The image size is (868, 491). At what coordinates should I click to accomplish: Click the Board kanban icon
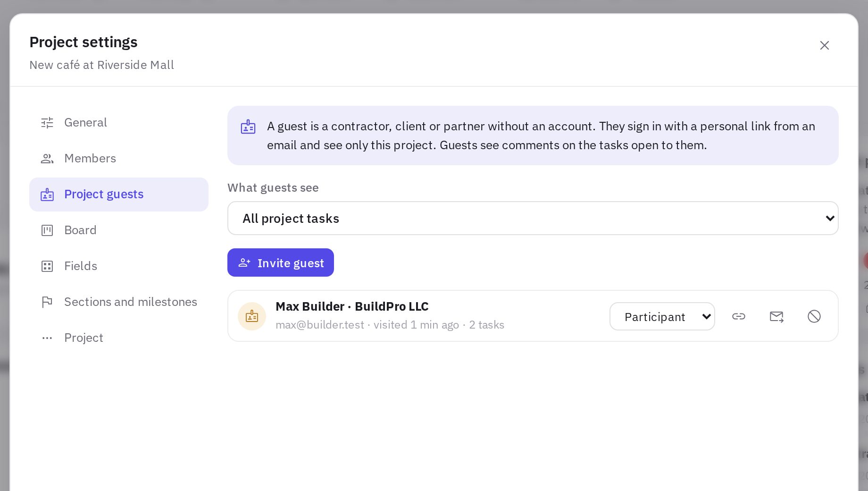(47, 230)
